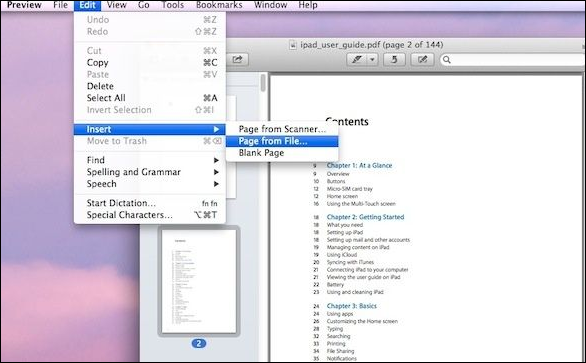Viewport: 586px width, 363px height.
Task: Click the File Sharing contents entry
Action: click(340, 351)
